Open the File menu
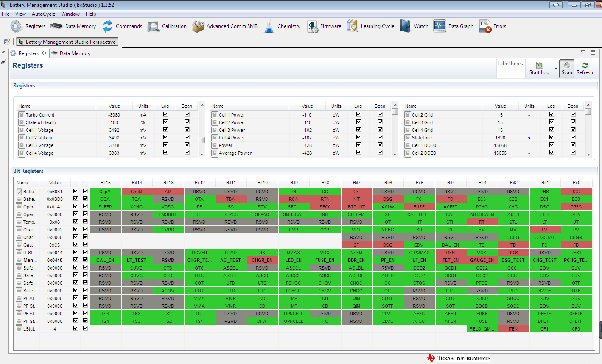The height and width of the screenshot is (364, 602). coord(6,14)
